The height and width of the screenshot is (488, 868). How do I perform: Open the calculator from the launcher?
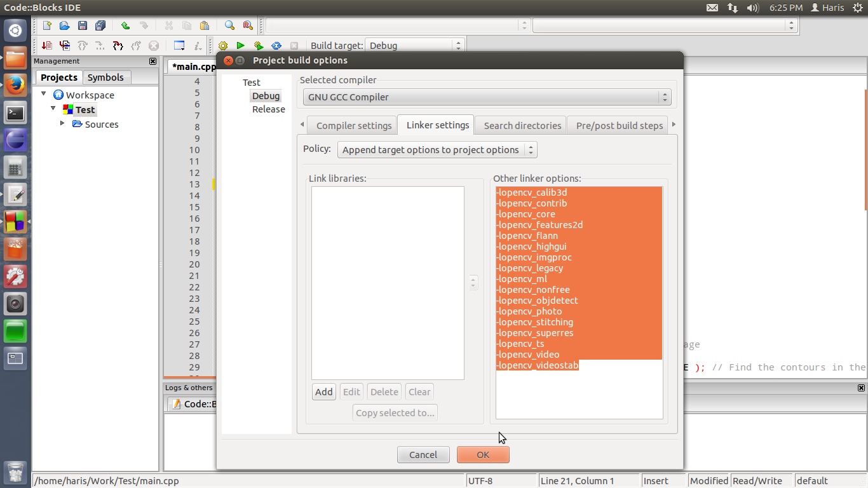pos(15,167)
